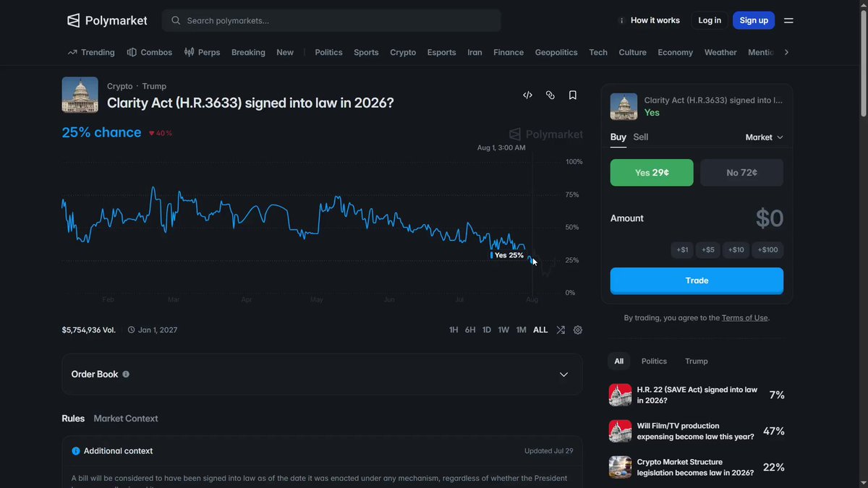Image resolution: width=868 pixels, height=488 pixels.
Task: Open the Film/TV production expensing market
Action: [x=697, y=431]
